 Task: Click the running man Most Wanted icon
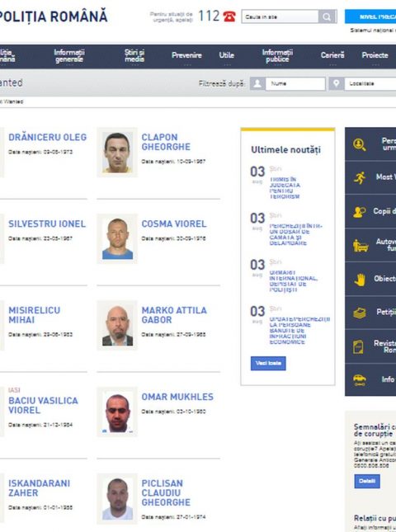point(360,177)
